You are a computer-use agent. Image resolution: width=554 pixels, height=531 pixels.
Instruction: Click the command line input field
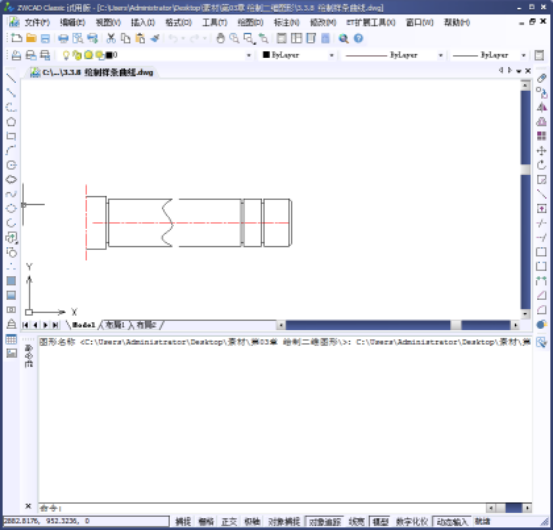coord(261,508)
